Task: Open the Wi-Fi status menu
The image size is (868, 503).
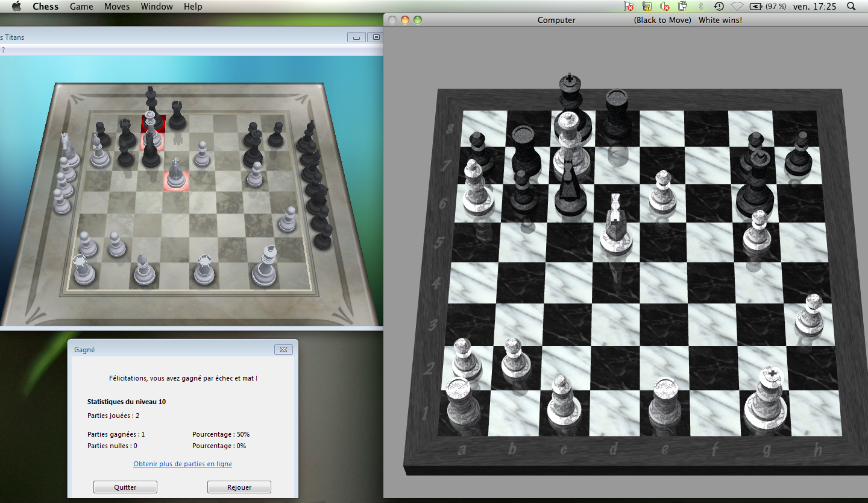Action: point(737,7)
